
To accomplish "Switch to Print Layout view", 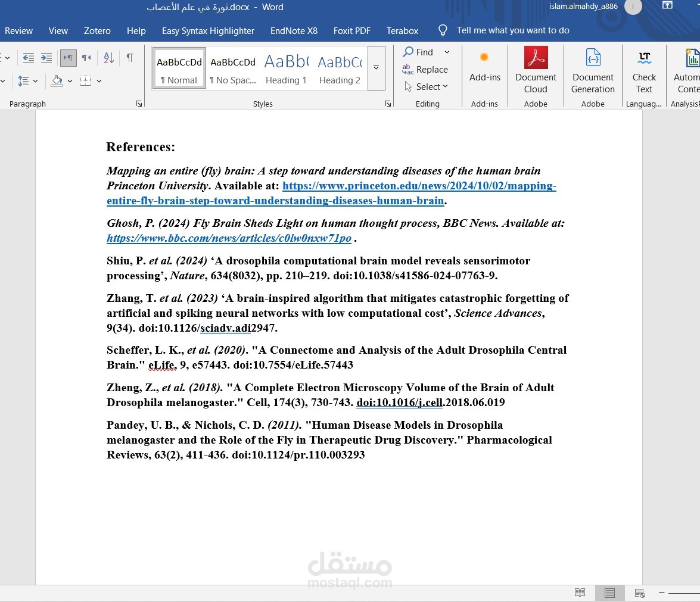I will click(x=609, y=592).
